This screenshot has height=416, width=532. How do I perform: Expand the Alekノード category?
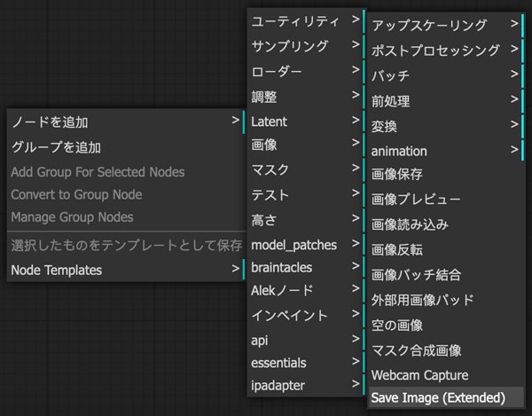(x=307, y=290)
